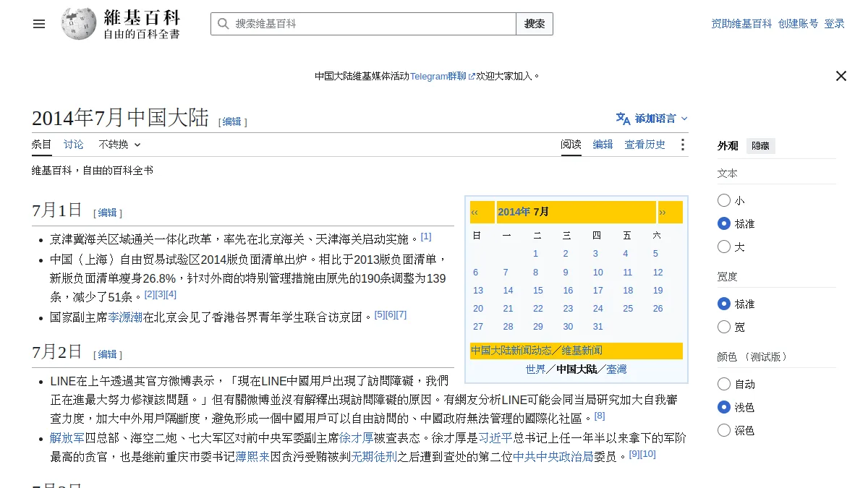Open 中国大陆新闻动态 link
The image size is (868, 488).
pyautogui.click(x=511, y=351)
